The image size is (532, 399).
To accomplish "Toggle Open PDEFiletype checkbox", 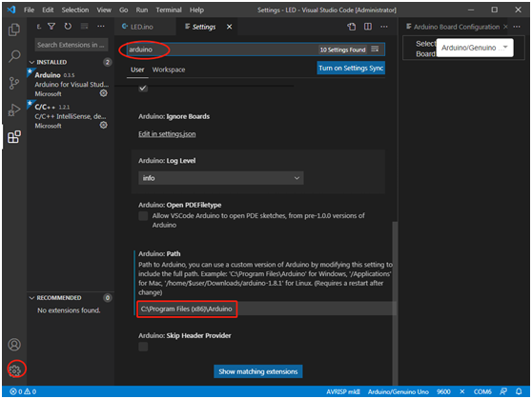I will pos(143,216).
